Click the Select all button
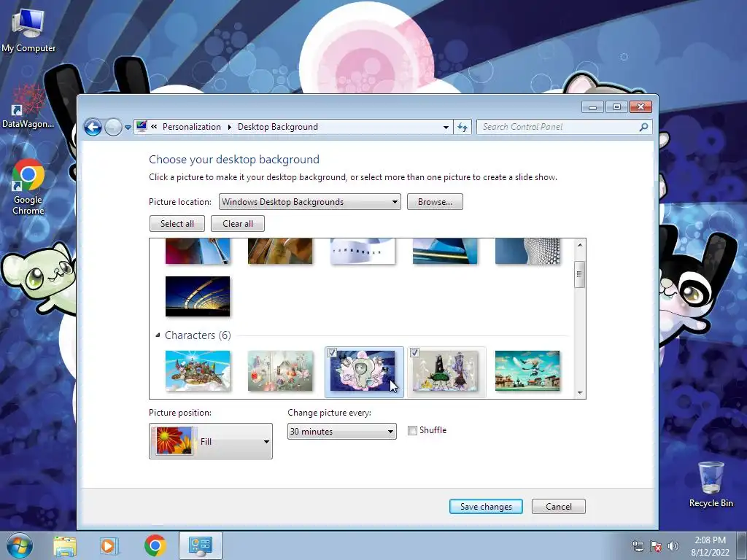This screenshot has width=747, height=560. click(x=177, y=224)
